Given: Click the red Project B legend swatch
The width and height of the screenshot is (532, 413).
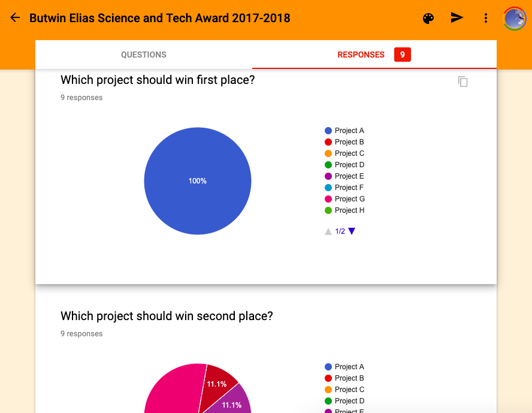Looking at the screenshot, I should 328,142.
